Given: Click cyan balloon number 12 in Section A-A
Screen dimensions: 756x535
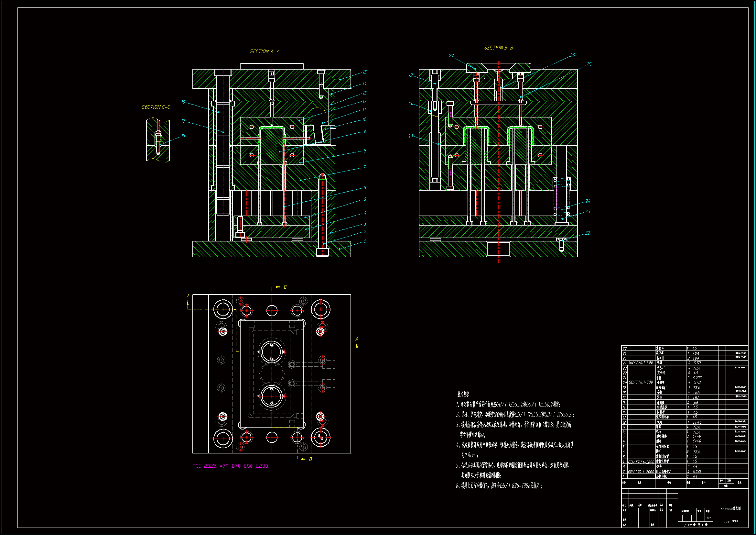Looking at the screenshot, I should [364, 102].
